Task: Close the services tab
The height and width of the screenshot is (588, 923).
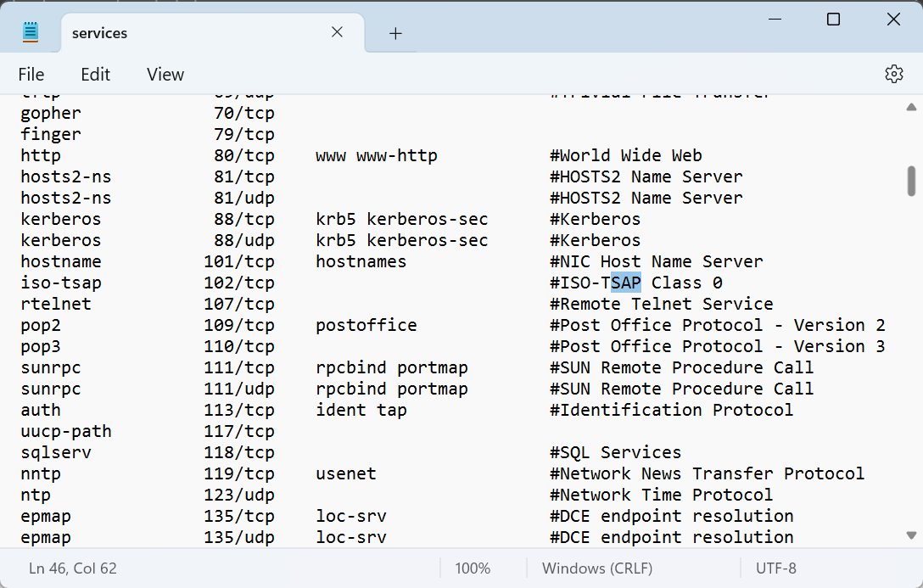Action: (337, 32)
